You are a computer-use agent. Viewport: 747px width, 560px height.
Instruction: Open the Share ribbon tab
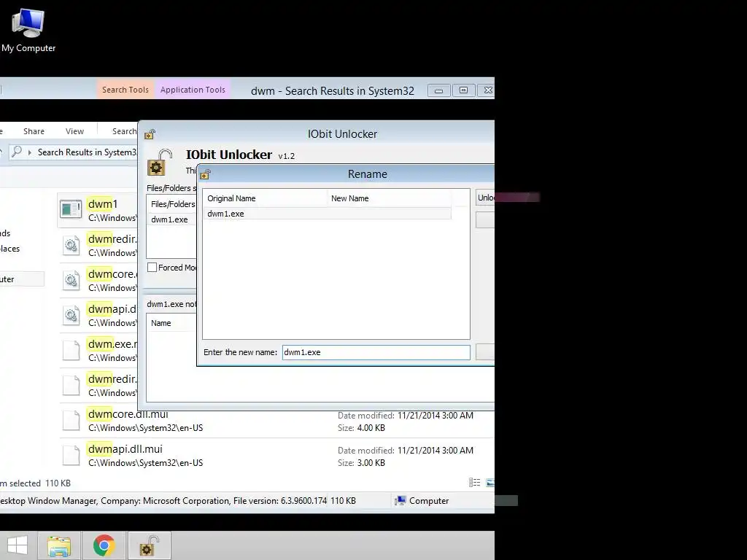click(x=34, y=131)
